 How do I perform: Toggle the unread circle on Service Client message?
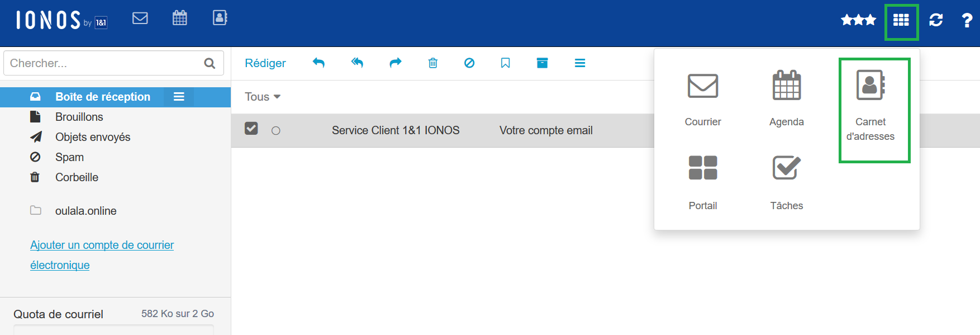[x=276, y=131]
